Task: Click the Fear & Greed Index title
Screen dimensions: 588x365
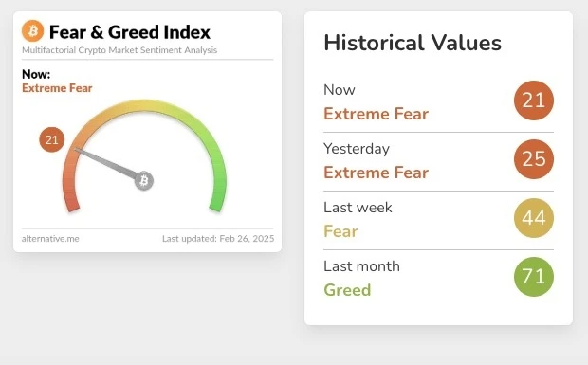Action: [x=130, y=32]
